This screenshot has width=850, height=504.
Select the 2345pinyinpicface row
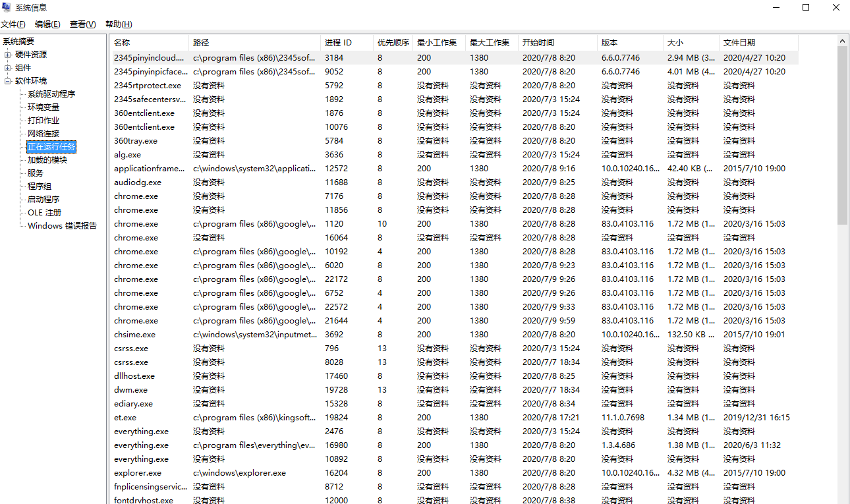[454, 71]
